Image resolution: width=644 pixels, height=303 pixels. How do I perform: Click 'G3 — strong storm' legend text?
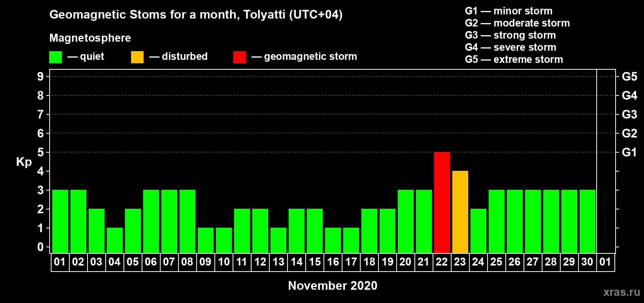[x=510, y=35]
